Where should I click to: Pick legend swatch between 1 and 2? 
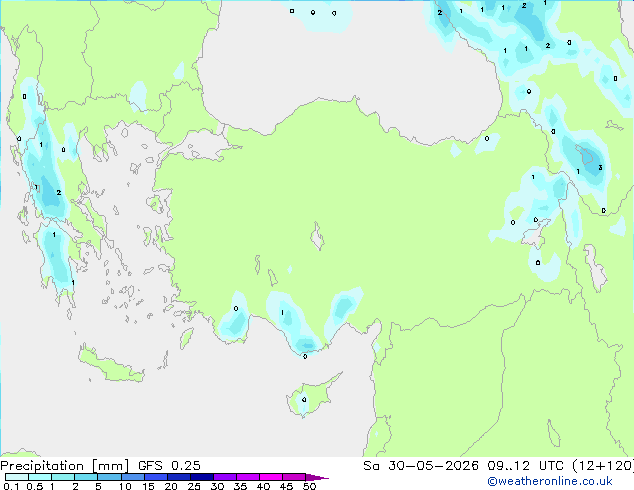point(63,477)
